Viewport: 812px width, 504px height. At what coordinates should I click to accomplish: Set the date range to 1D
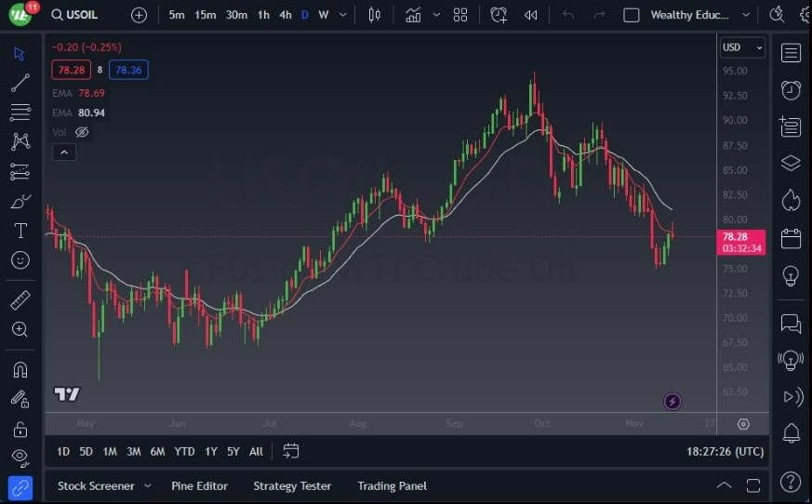[x=63, y=452]
